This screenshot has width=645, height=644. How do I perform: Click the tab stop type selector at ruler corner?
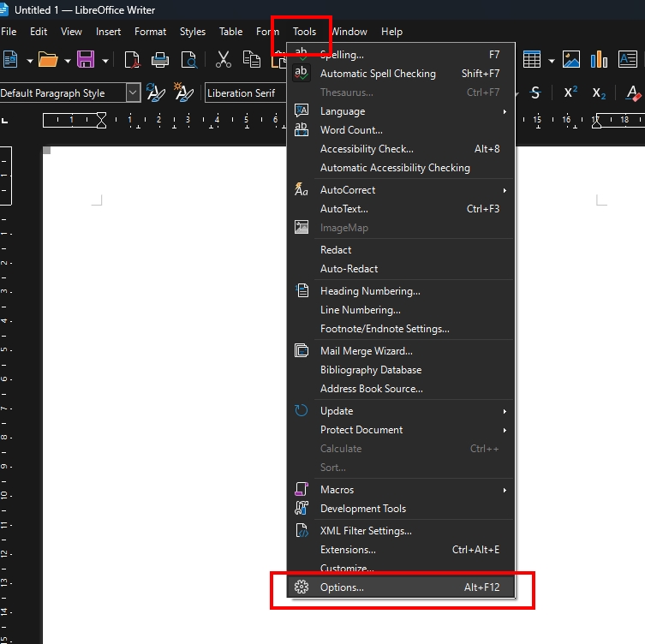point(5,121)
